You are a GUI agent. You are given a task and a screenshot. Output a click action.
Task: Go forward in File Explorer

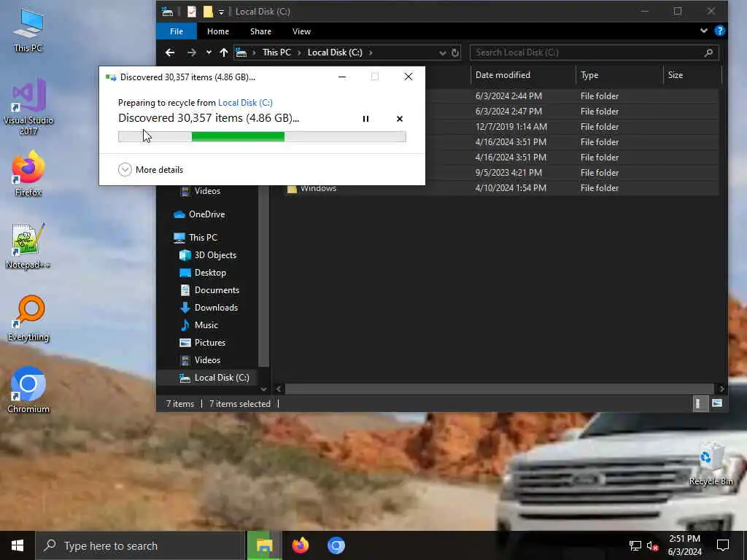(x=192, y=52)
